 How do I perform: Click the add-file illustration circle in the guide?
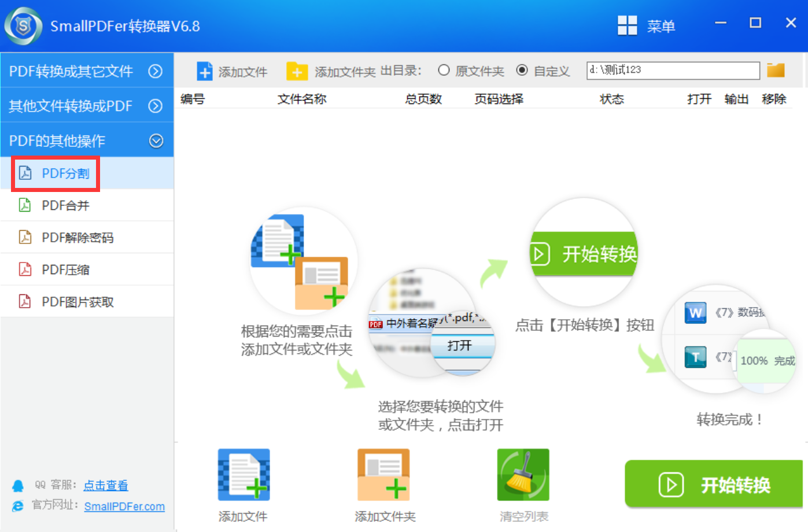(304, 261)
